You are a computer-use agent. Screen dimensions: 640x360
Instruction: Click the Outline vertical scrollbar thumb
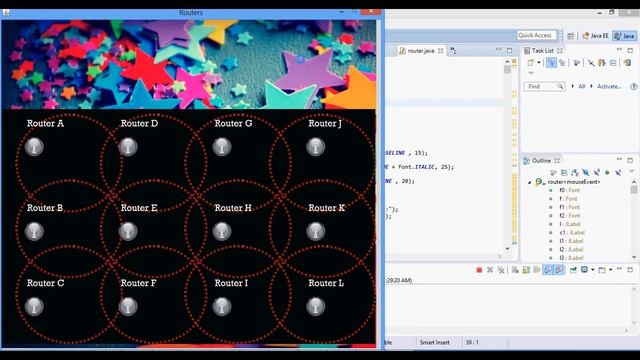click(633, 190)
